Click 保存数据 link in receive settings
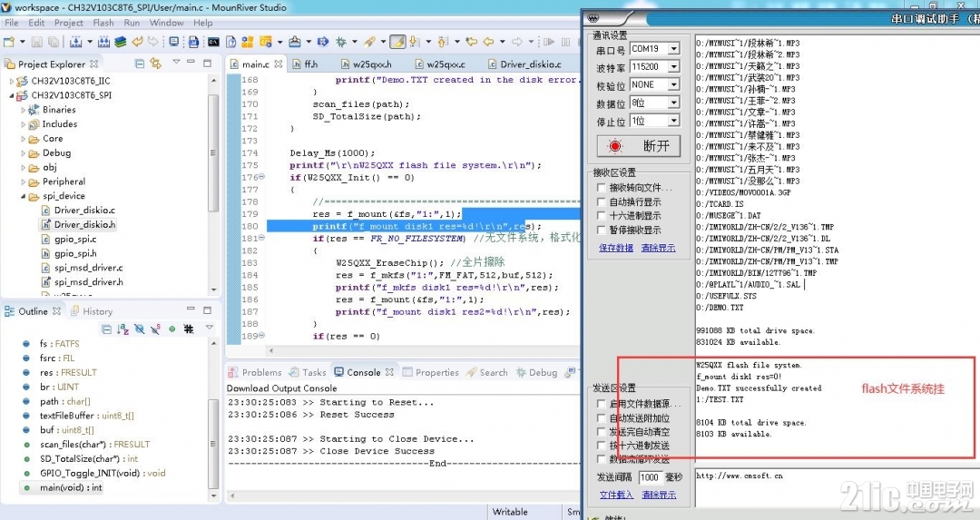 point(615,248)
